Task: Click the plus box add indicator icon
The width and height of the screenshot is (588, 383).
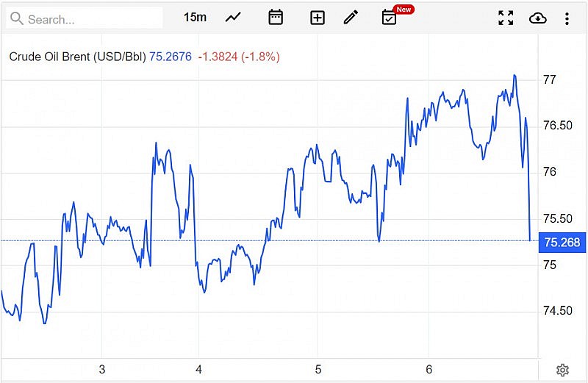Action: pos(318,18)
